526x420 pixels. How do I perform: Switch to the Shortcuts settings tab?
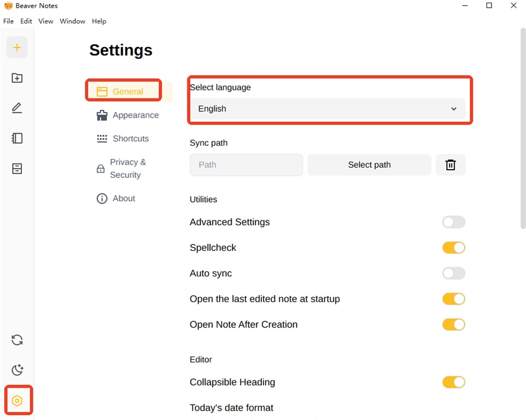(x=123, y=139)
